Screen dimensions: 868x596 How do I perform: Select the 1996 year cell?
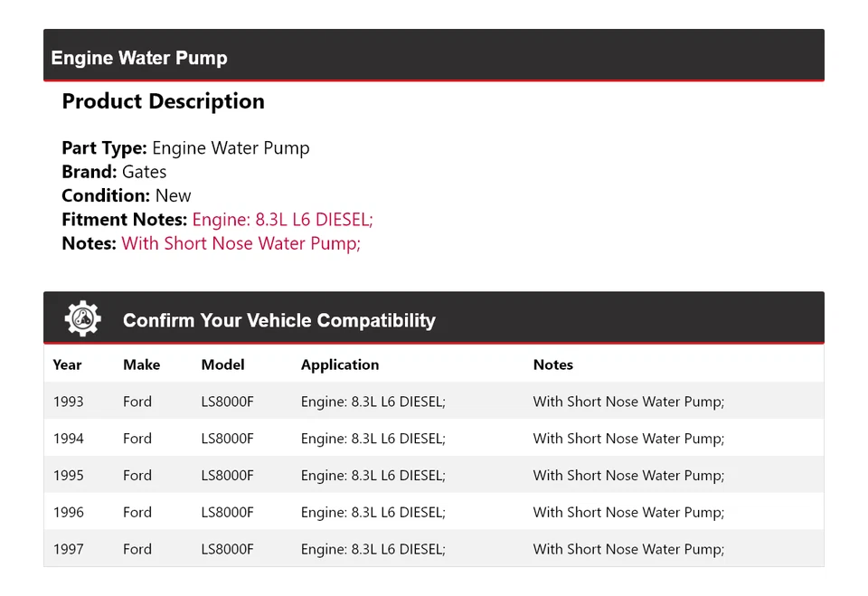(68, 512)
